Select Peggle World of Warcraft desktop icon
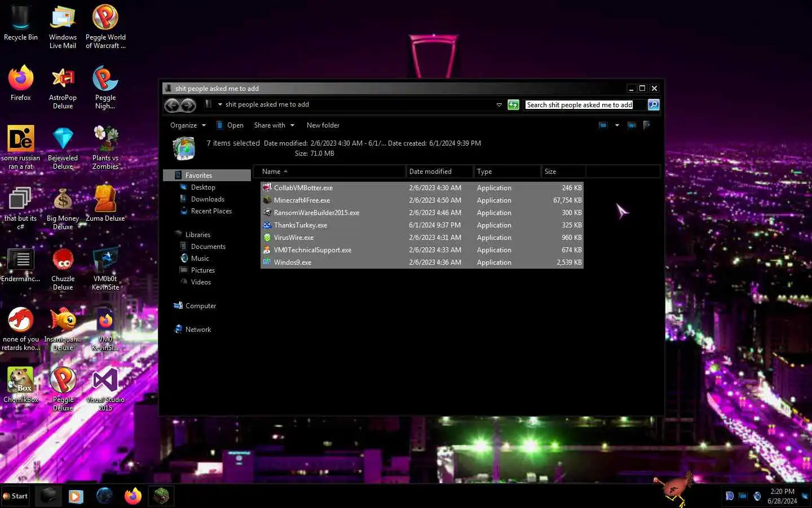The image size is (812, 508). [105, 27]
